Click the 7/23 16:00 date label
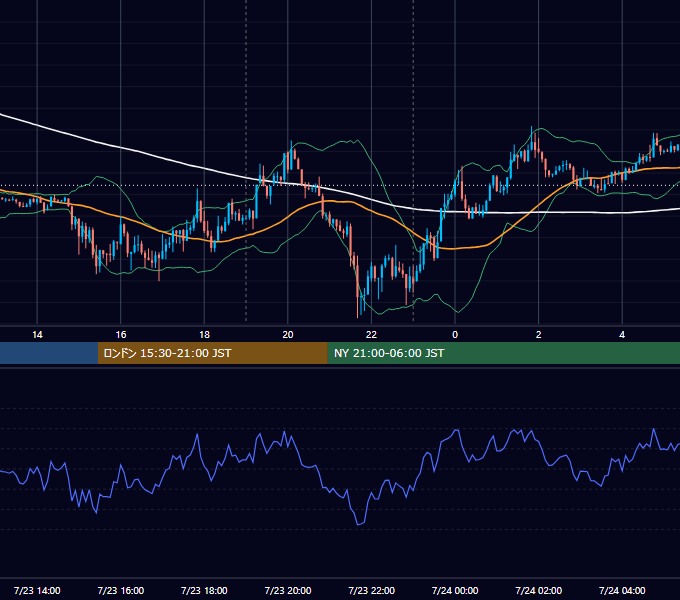The width and height of the screenshot is (680, 600). [x=121, y=590]
